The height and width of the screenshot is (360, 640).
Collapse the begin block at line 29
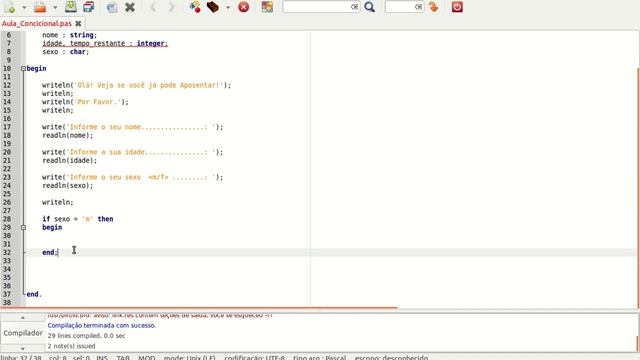coord(23,227)
